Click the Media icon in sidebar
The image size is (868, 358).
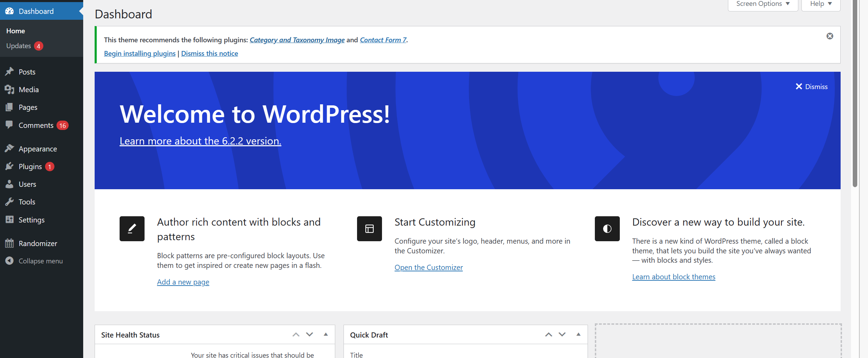[9, 90]
